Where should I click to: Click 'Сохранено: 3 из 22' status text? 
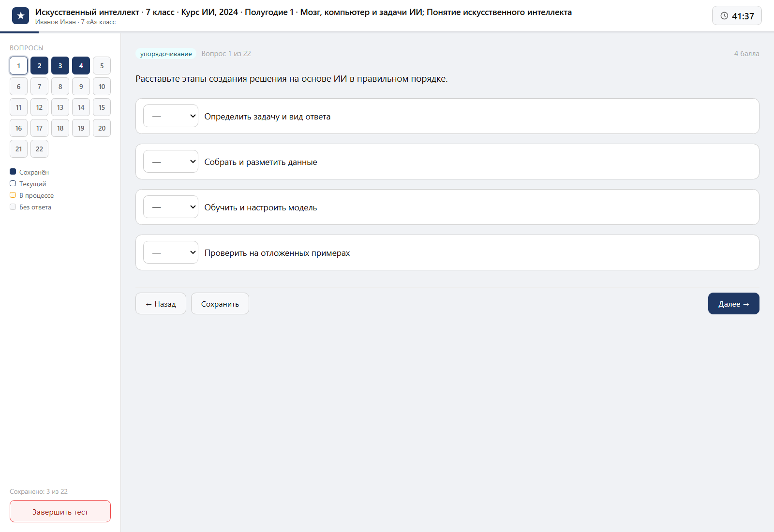tap(39, 491)
